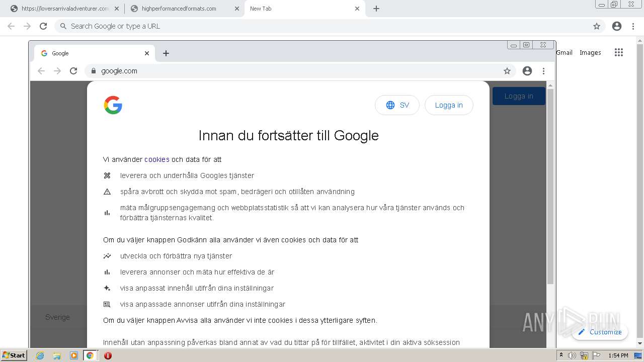Go forward in the inner Google window
The image size is (644, 362).
coord(57,71)
